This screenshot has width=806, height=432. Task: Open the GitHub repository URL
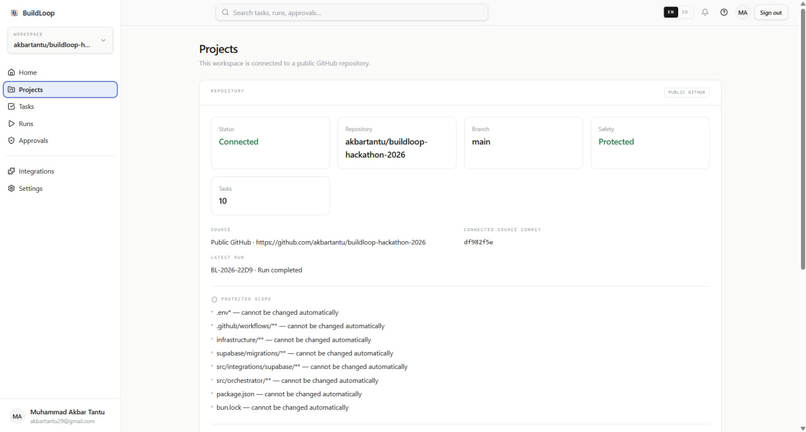[x=341, y=242]
